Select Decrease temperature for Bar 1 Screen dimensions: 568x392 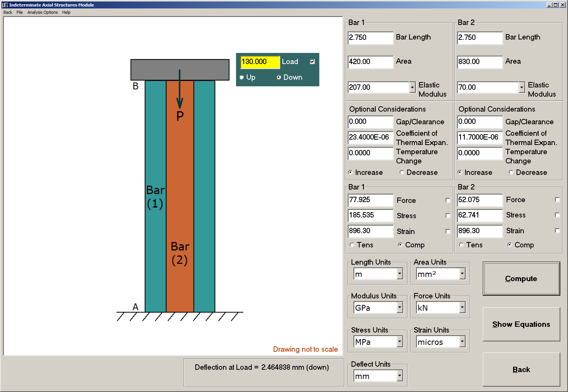401,172
